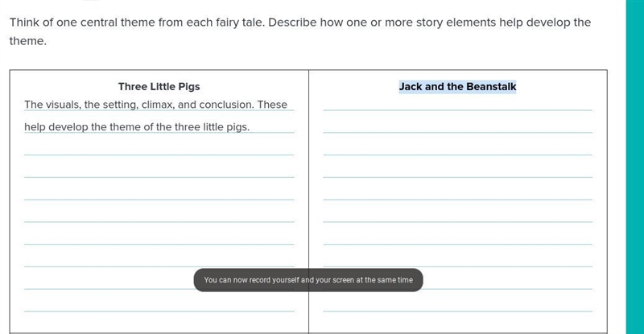Viewport: 644px width, 334px height.
Task: Click the highlighted Jack and the Beanstalk heading
Action: (457, 87)
